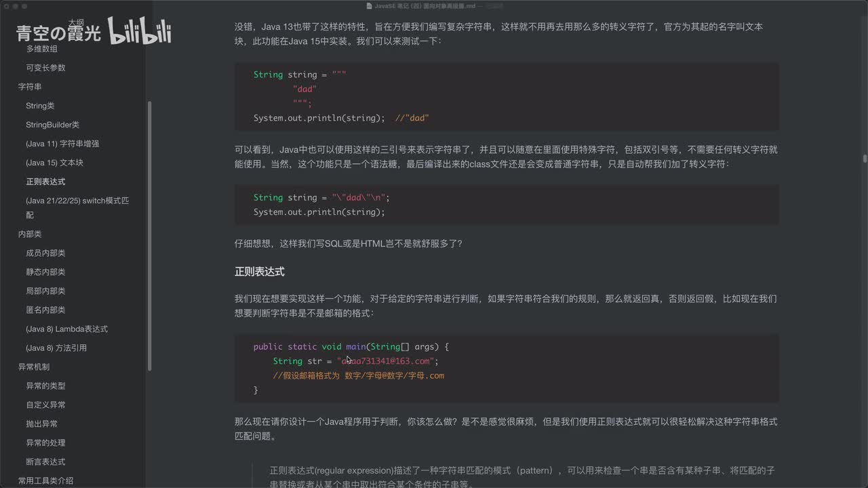
Task: Click the sidebar outline scrollbar
Action: pyautogui.click(x=149, y=235)
